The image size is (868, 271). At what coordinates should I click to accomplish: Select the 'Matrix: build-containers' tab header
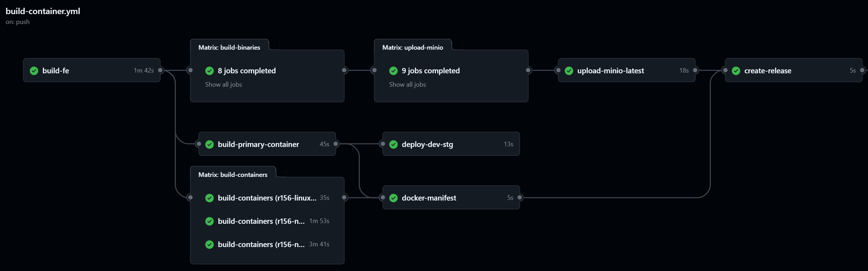[x=233, y=175]
